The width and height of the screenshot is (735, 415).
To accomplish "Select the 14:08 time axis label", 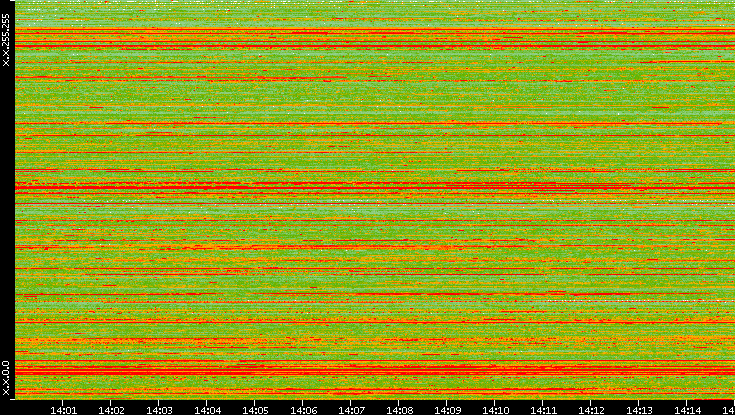I will [x=399, y=410].
